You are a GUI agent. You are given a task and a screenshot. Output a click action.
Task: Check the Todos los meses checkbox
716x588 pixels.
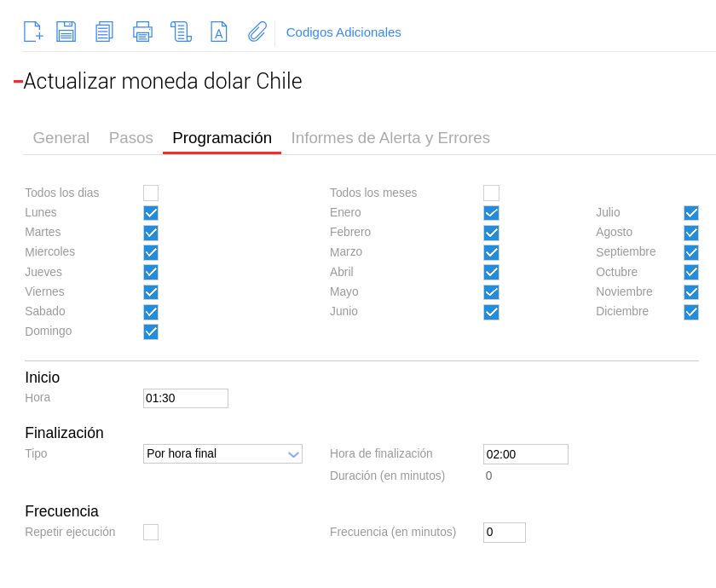click(x=491, y=193)
